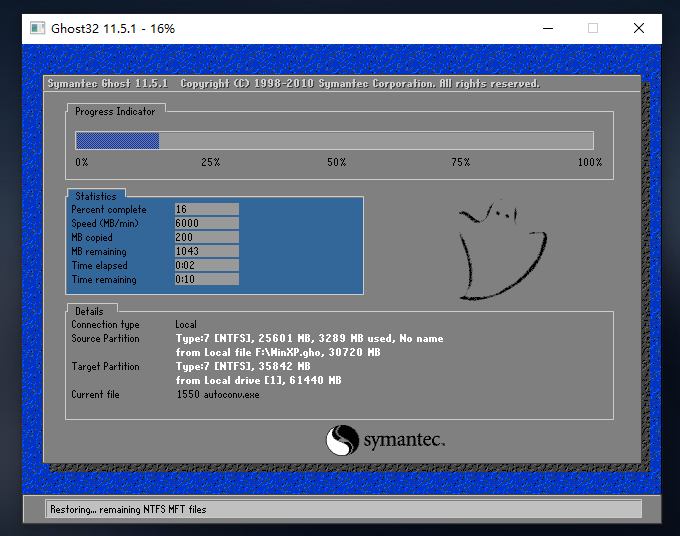Close the Ghost32 window

[639, 28]
